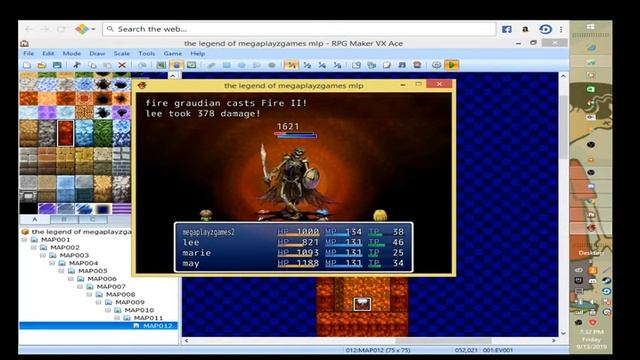Open the Tools menu
The width and height of the screenshot is (640, 360).
pos(147,53)
